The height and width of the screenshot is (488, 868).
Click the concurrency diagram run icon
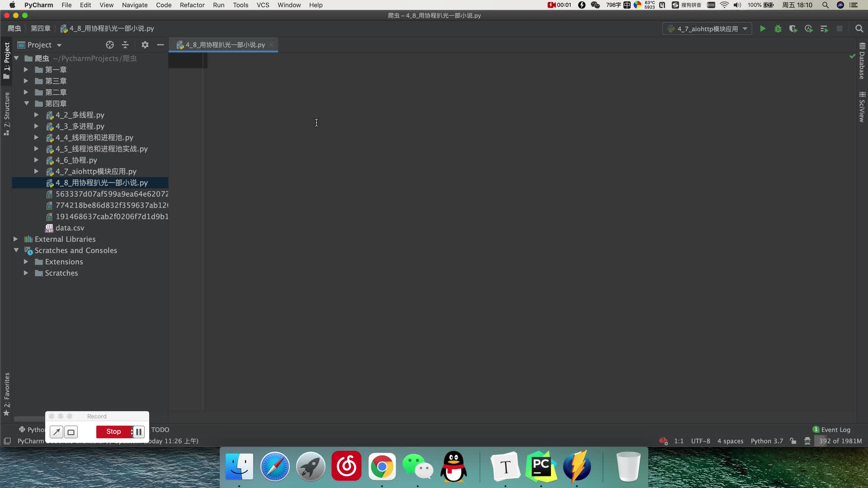pos(824,29)
